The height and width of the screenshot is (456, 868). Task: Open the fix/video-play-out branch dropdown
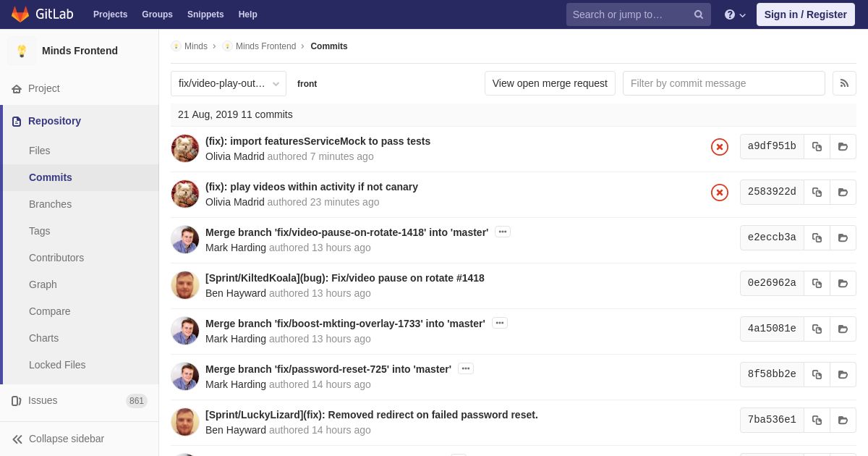229,83
